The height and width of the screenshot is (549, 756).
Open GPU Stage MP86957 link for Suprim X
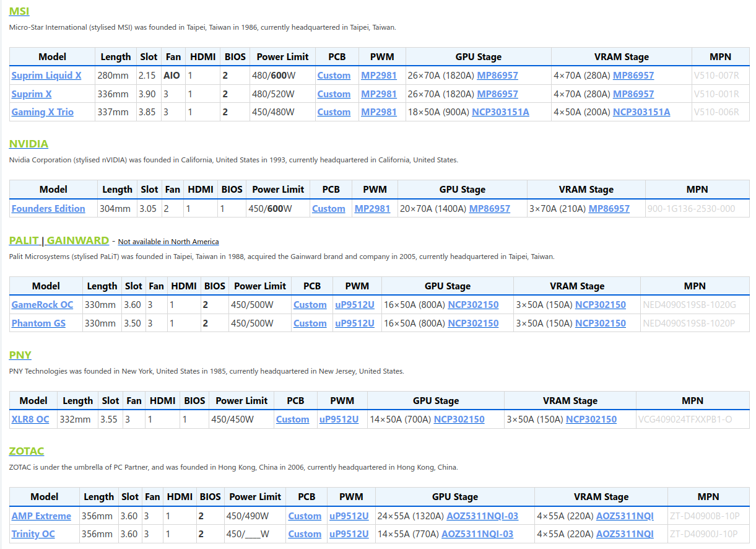[x=498, y=94]
